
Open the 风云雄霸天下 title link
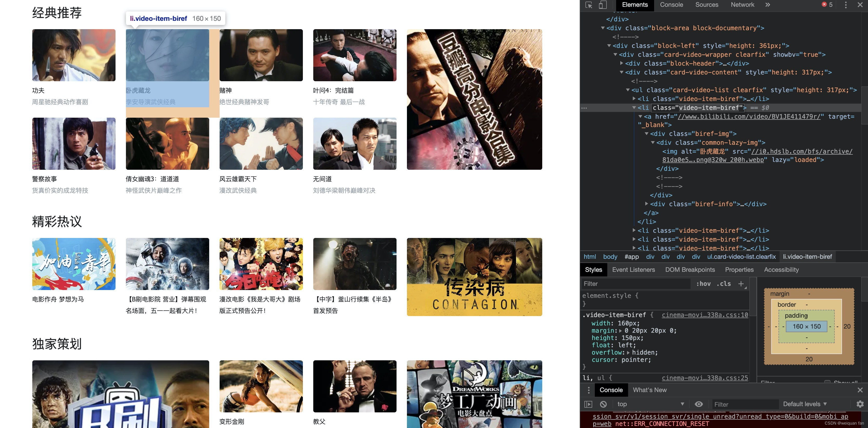[x=238, y=179]
